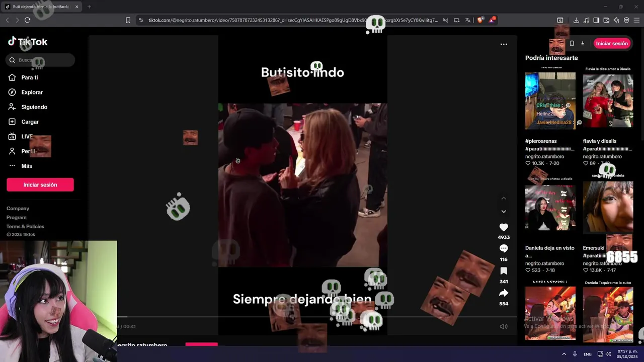644x362 pixels.
Task: Share the video with arrow icon
Action: point(504,293)
